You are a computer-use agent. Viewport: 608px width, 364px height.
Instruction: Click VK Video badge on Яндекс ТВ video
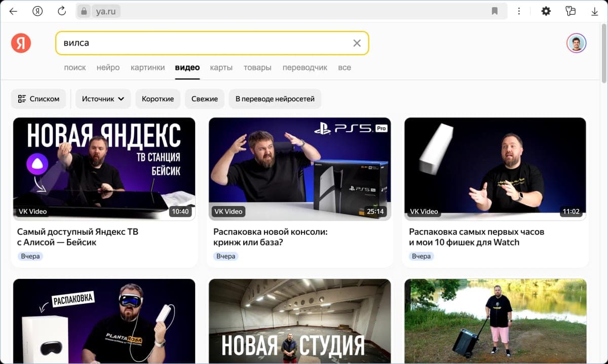[33, 211]
